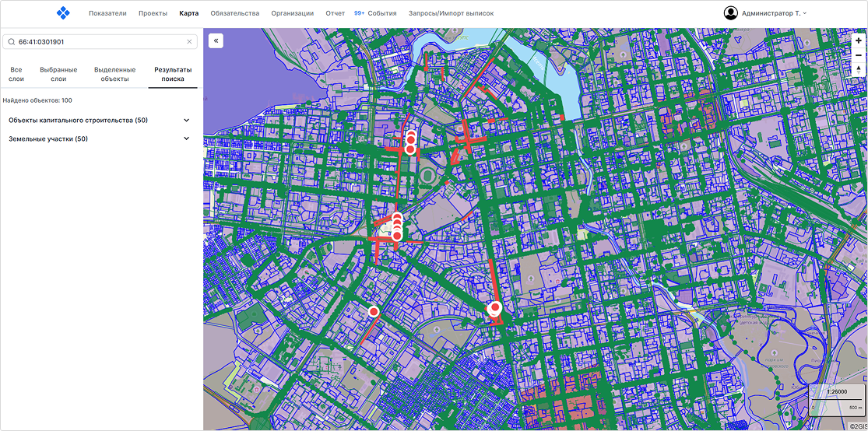Viewport: 868px width, 431px height.
Task: Click the red marker cluster at the south road junction
Action: tap(494, 310)
